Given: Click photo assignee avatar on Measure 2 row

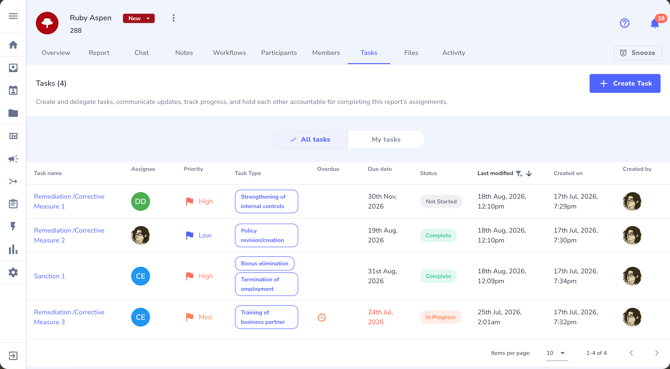Looking at the screenshot, I should pos(141,235).
